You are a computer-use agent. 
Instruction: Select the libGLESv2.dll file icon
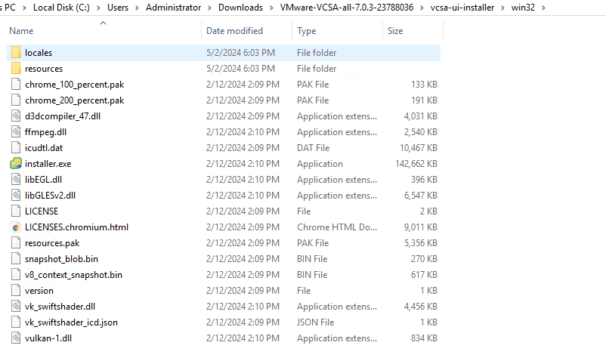(x=16, y=196)
